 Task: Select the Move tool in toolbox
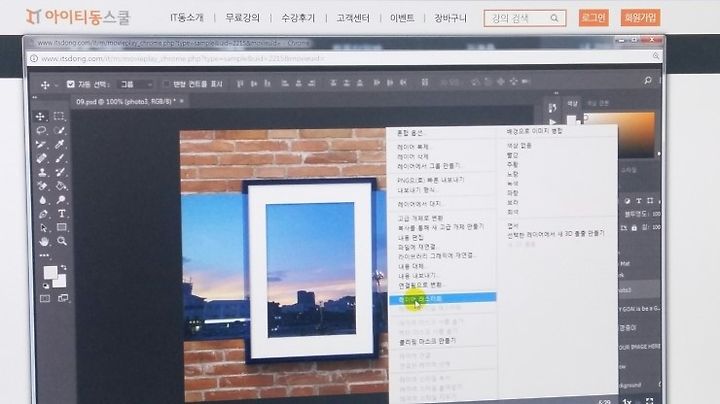[40, 116]
